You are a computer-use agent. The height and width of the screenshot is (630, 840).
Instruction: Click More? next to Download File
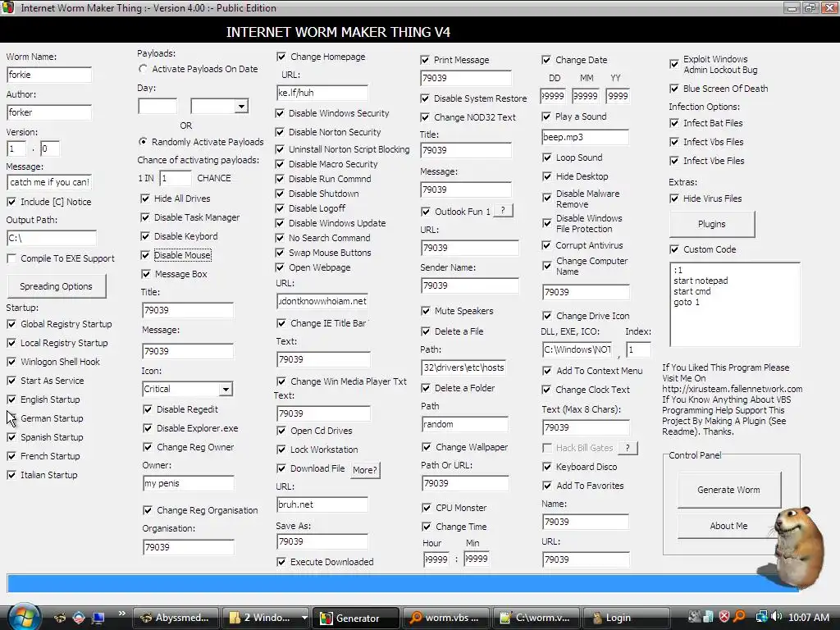coord(365,470)
